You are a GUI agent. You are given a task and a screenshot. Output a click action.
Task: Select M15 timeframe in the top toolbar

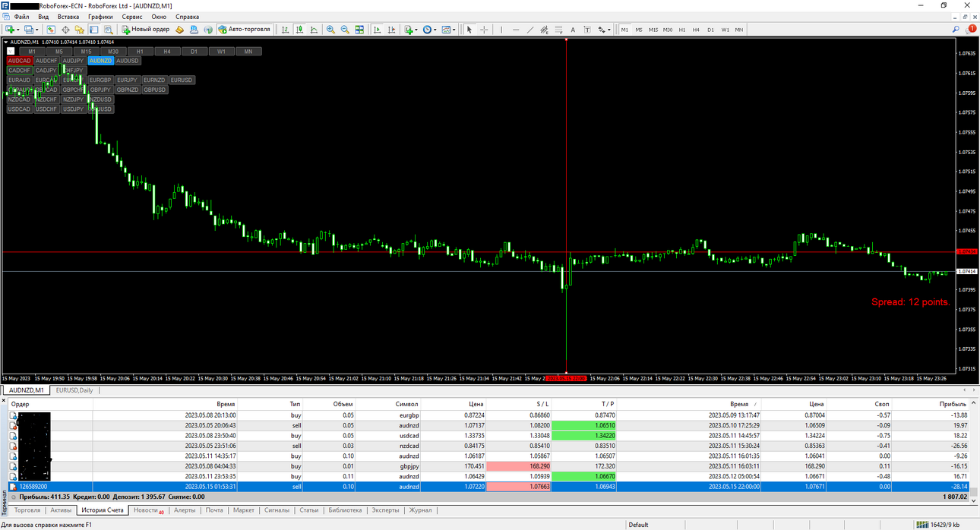(x=653, y=30)
